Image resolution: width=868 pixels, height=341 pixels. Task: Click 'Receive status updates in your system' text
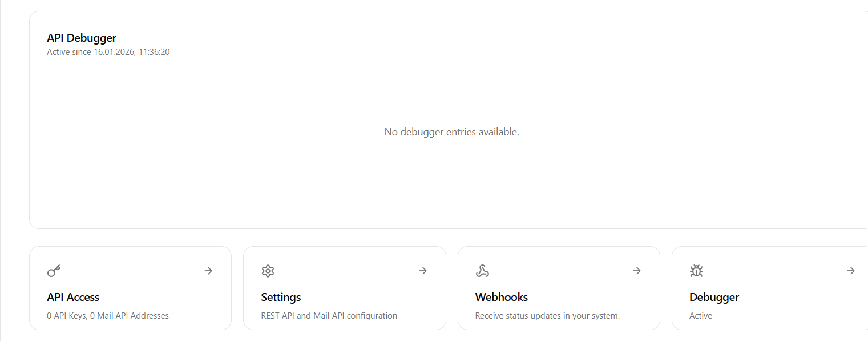[547, 316]
